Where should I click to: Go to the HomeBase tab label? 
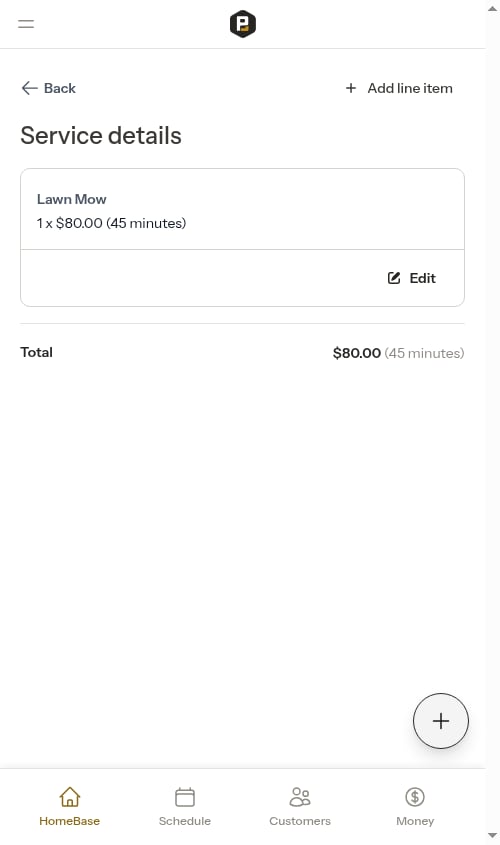pyautogui.click(x=70, y=821)
